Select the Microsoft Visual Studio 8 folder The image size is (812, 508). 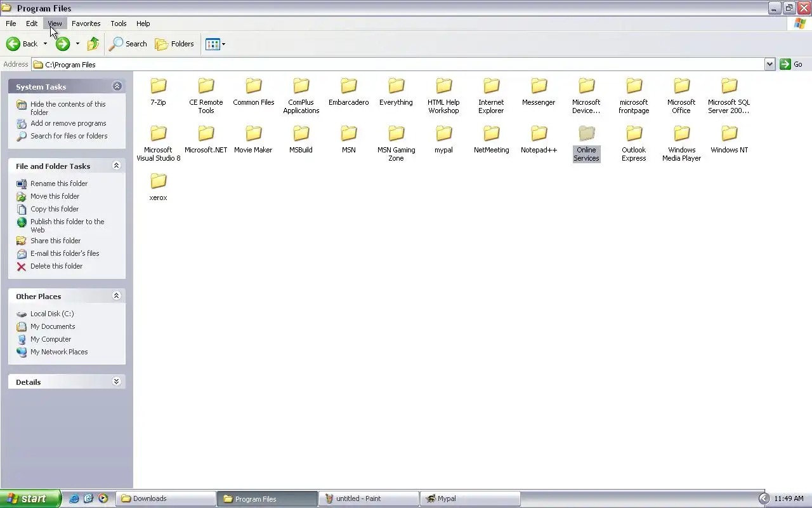pyautogui.click(x=159, y=143)
